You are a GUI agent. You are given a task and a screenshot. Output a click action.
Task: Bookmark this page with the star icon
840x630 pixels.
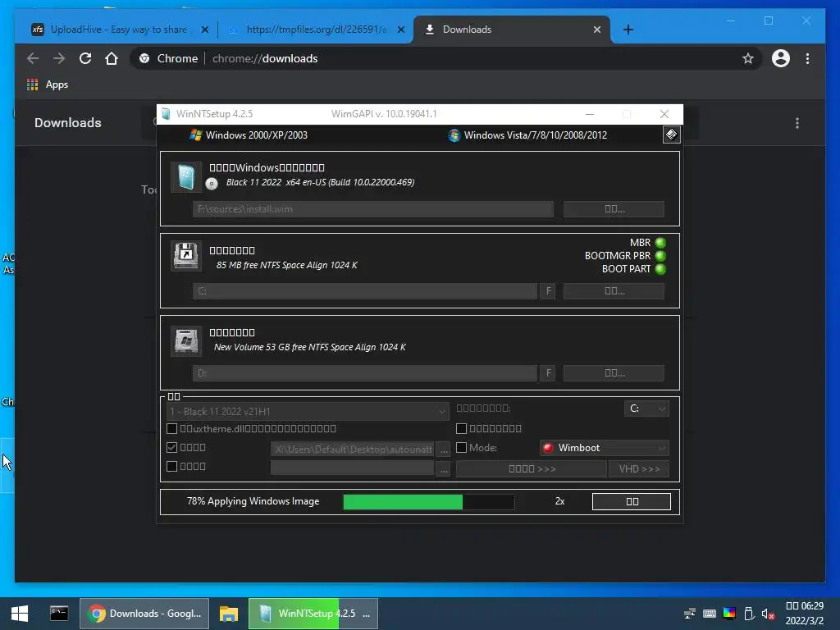click(x=748, y=58)
